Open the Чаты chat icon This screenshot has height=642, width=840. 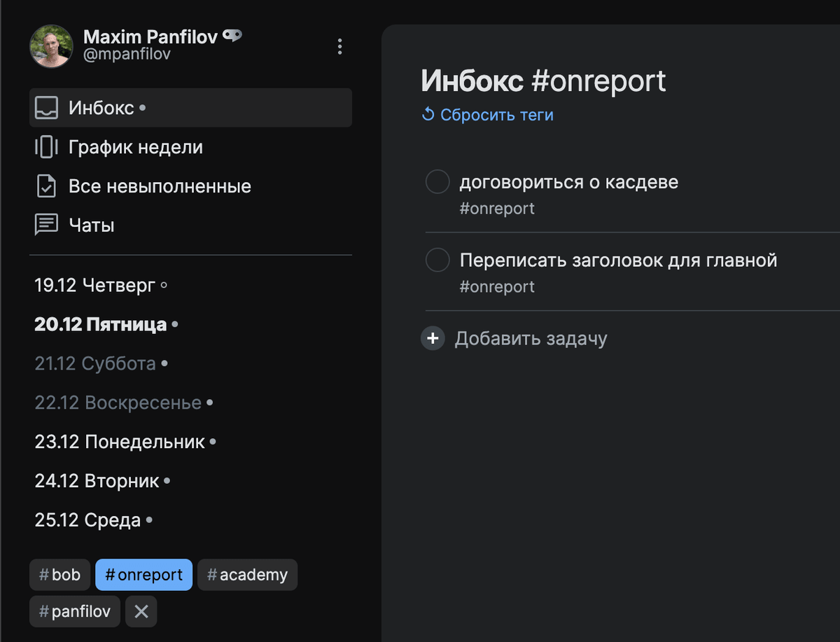[x=46, y=225]
